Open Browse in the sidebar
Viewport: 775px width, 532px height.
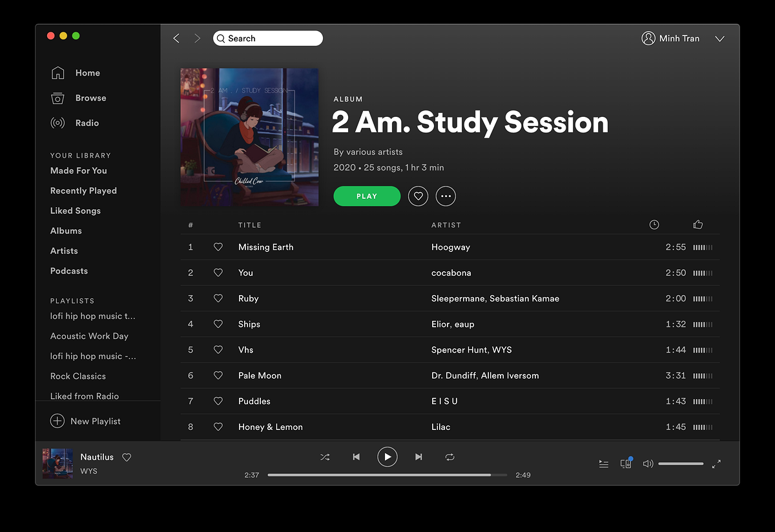click(x=90, y=98)
